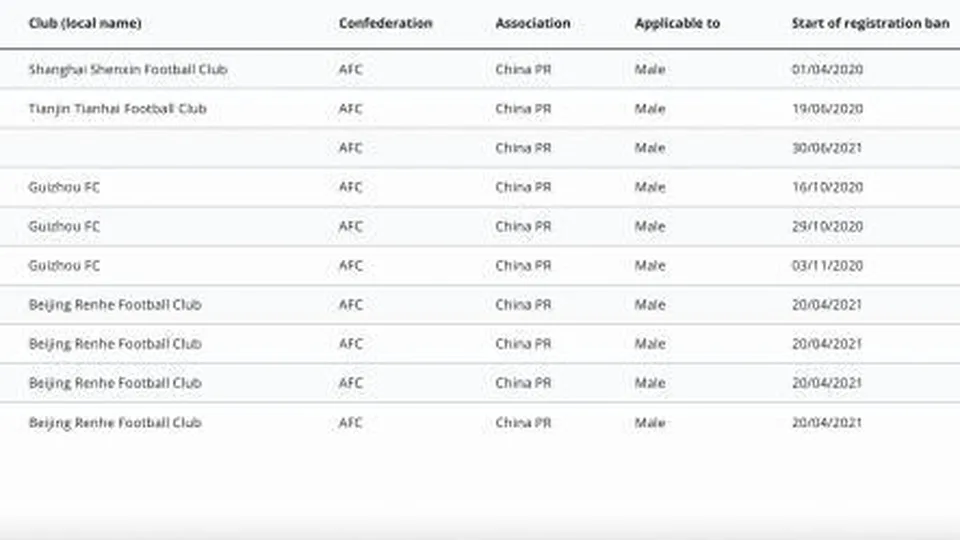Open Shanghai Shenxin Football Club entry
Screen dimensions: 960x540
pos(128,69)
